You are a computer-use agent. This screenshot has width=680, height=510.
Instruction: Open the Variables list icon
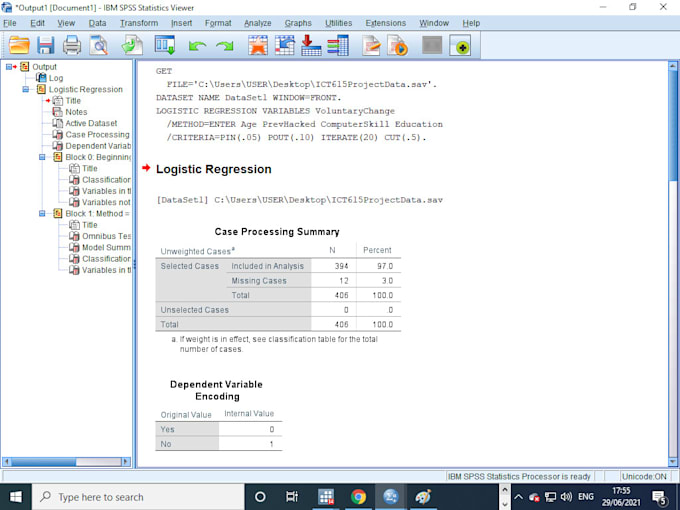click(338, 45)
